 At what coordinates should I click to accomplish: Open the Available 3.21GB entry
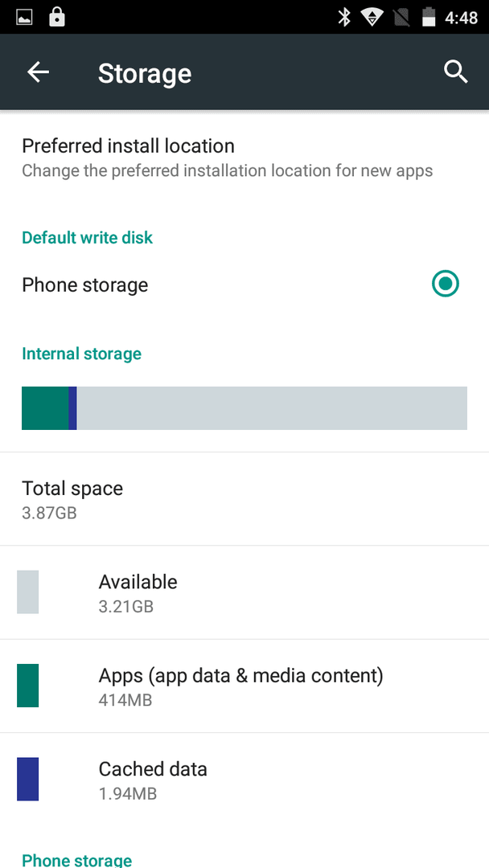pyautogui.click(x=244, y=592)
